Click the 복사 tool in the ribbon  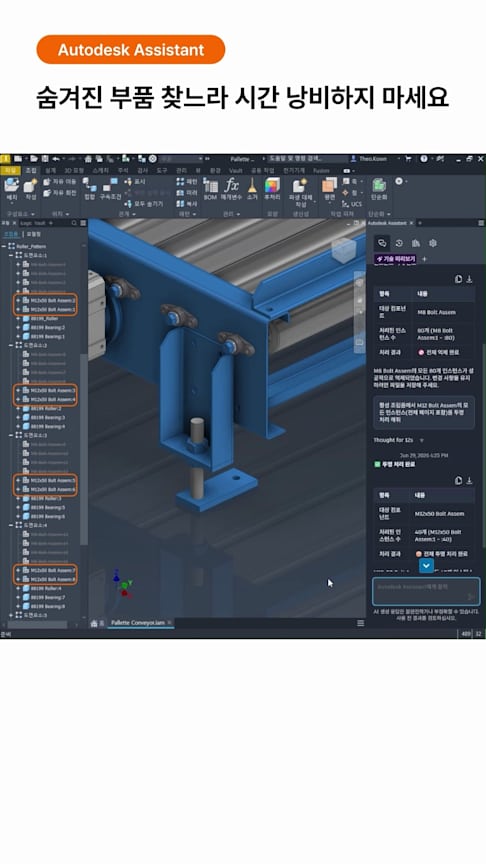(x=187, y=204)
